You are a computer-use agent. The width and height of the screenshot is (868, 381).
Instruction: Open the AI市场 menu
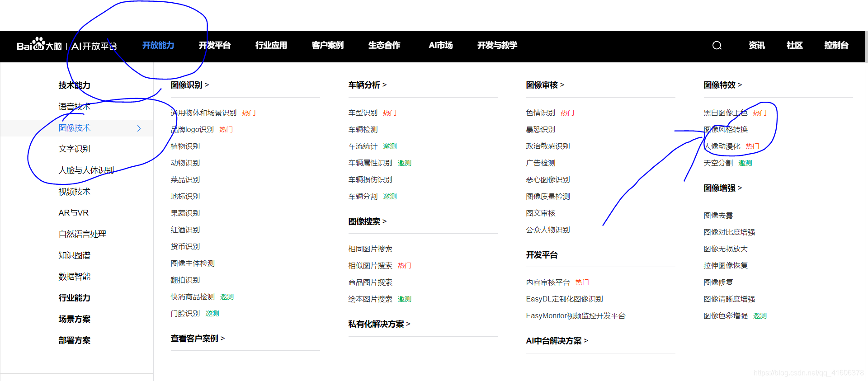click(441, 45)
